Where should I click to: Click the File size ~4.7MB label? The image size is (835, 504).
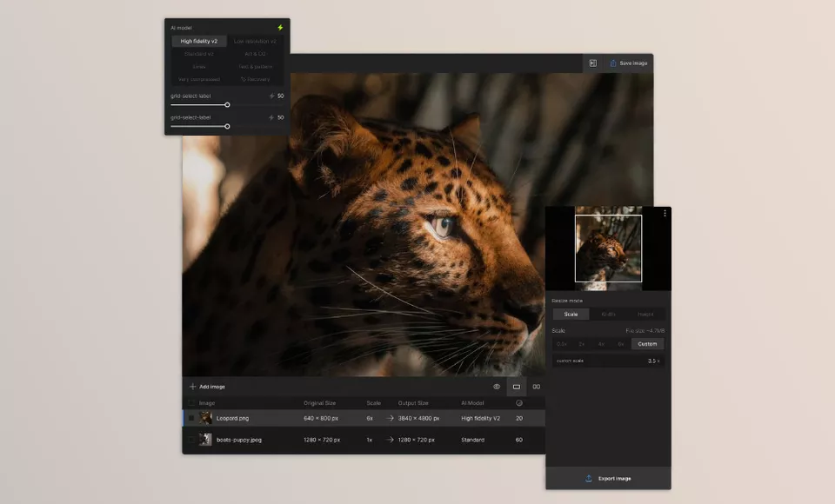[645, 330]
